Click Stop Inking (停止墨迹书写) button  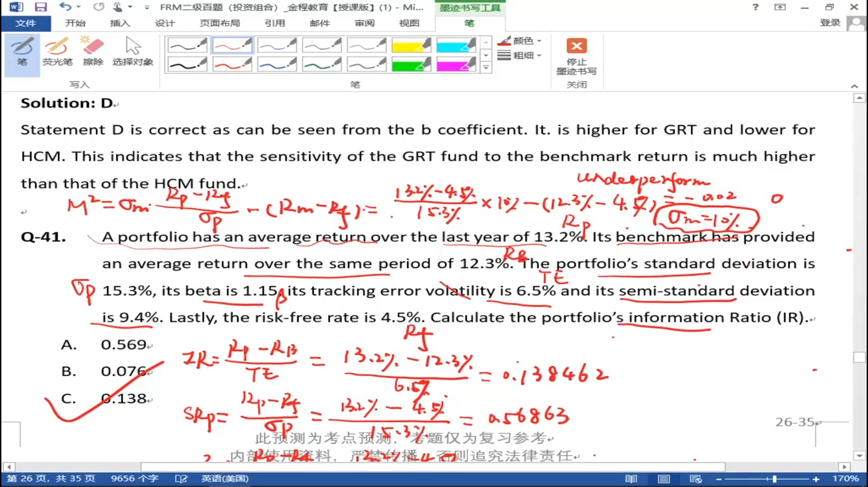click(576, 57)
